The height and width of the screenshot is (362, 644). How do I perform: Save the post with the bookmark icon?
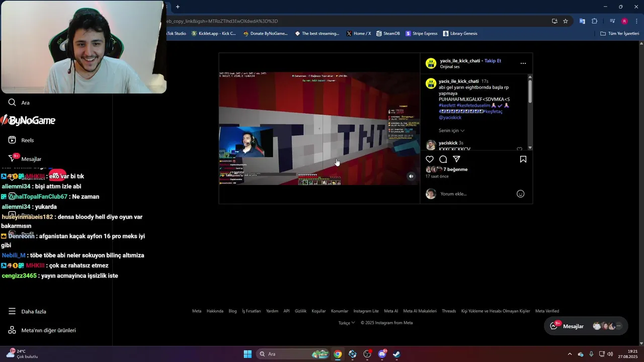[523, 159]
